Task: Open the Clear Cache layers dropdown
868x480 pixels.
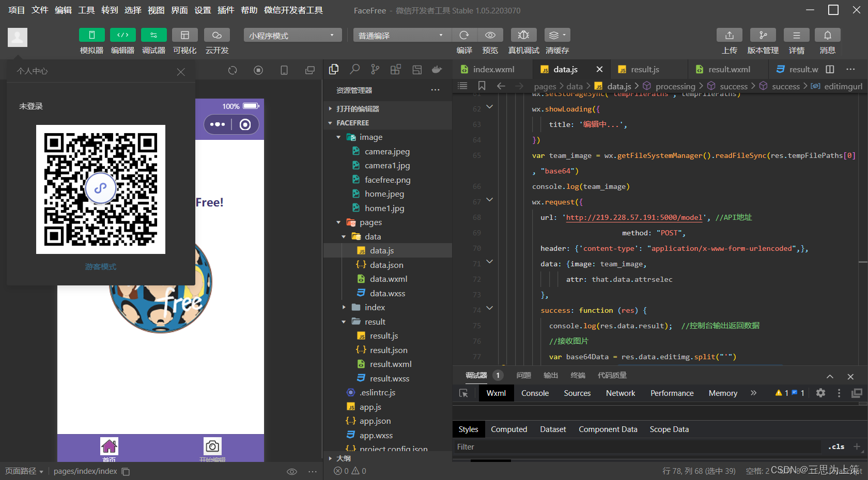Action: [557, 35]
